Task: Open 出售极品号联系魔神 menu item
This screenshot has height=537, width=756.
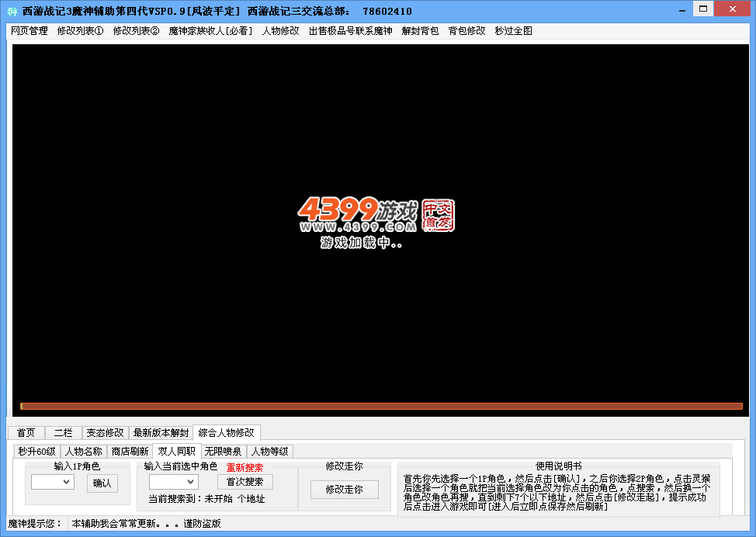Action: pyautogui.click(x=351, y=31)
